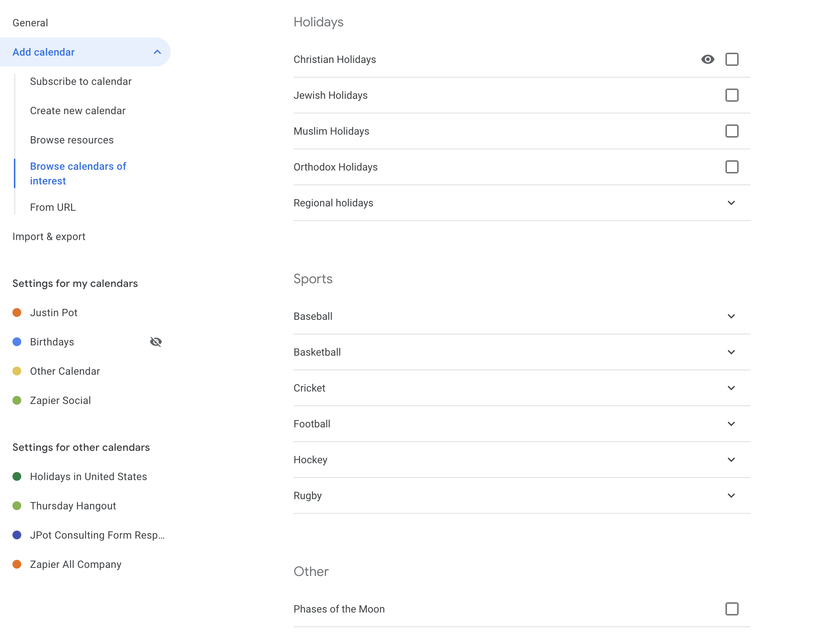
Task: Go to Import & export settings
Action: click(x=49, y=236)
